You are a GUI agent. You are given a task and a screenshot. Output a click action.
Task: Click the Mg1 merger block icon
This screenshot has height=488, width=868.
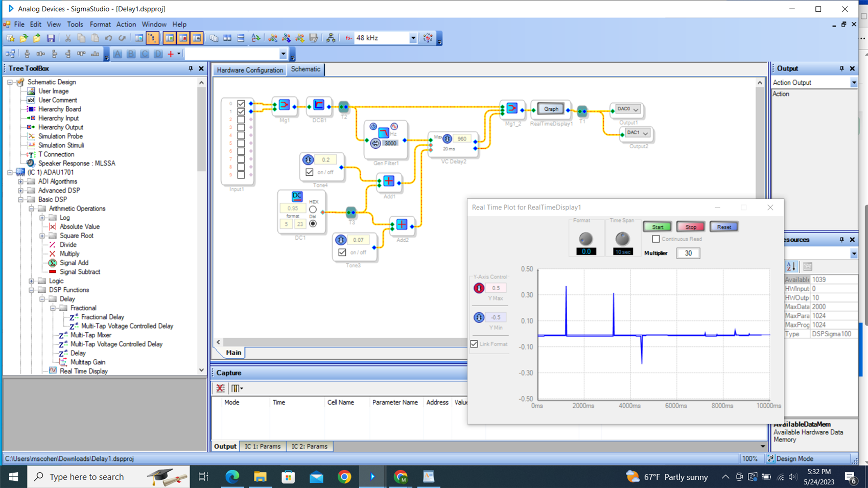(285, 105)
